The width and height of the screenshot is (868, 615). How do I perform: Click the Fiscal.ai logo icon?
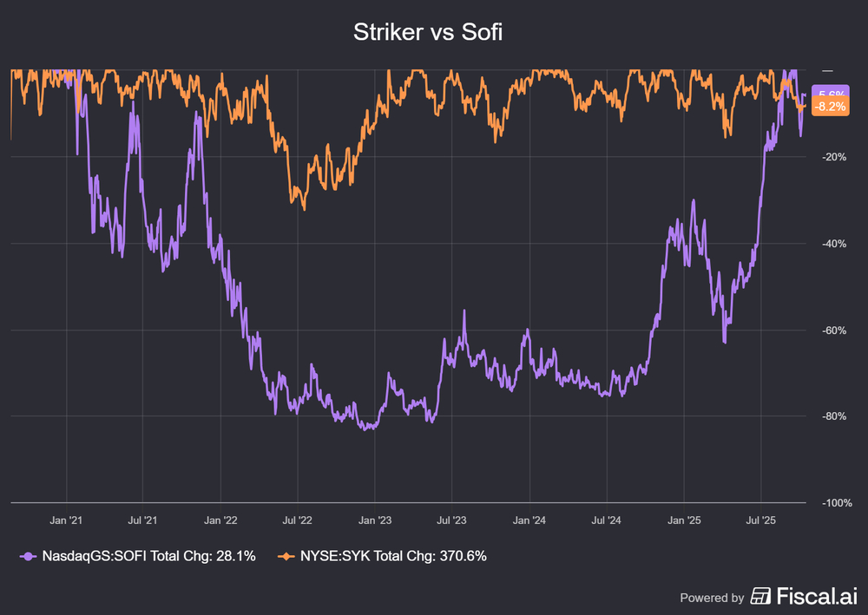761,596
